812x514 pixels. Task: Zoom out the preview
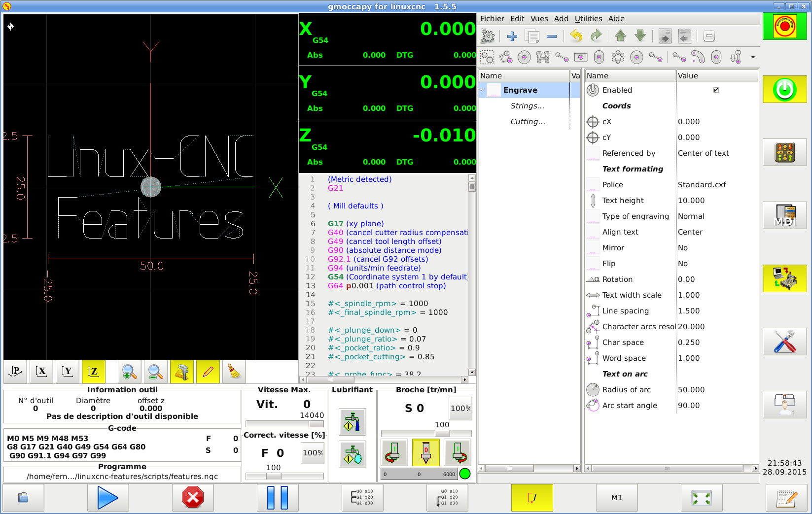click(156, 372)
